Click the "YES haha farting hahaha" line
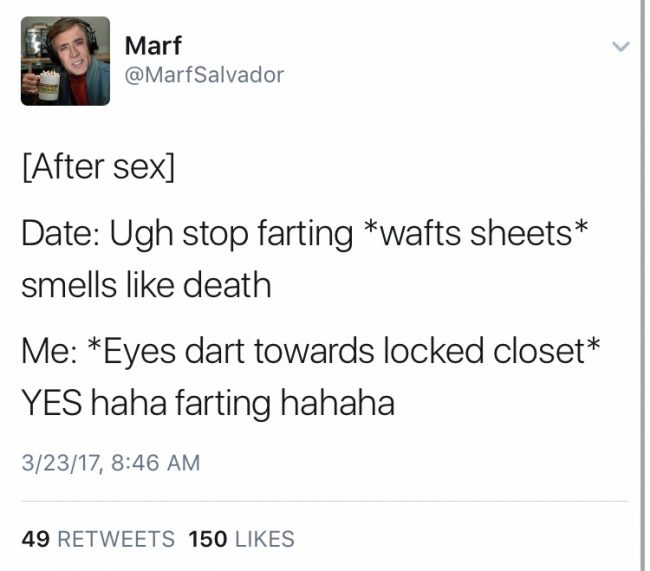 pyautogui.click(x=208, y=403)
